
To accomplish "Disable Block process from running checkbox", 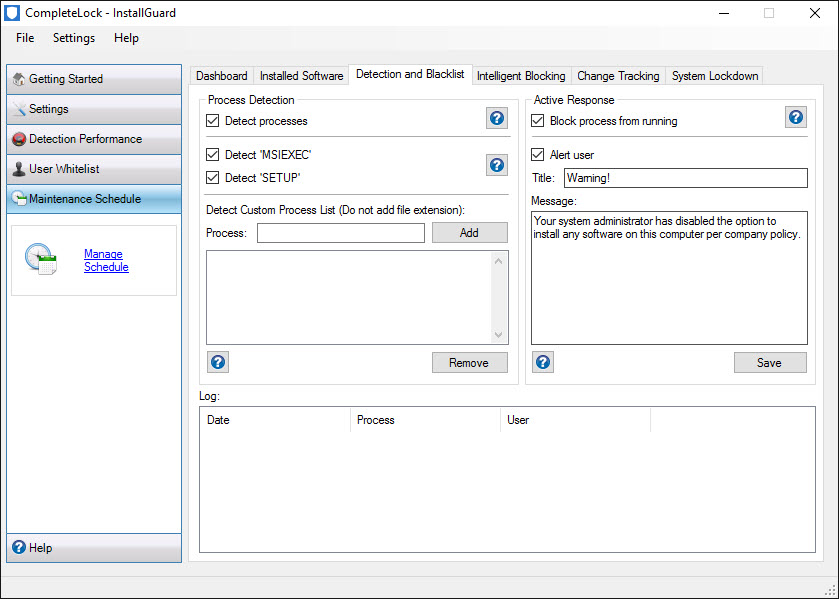I will [x=538, y=121].
